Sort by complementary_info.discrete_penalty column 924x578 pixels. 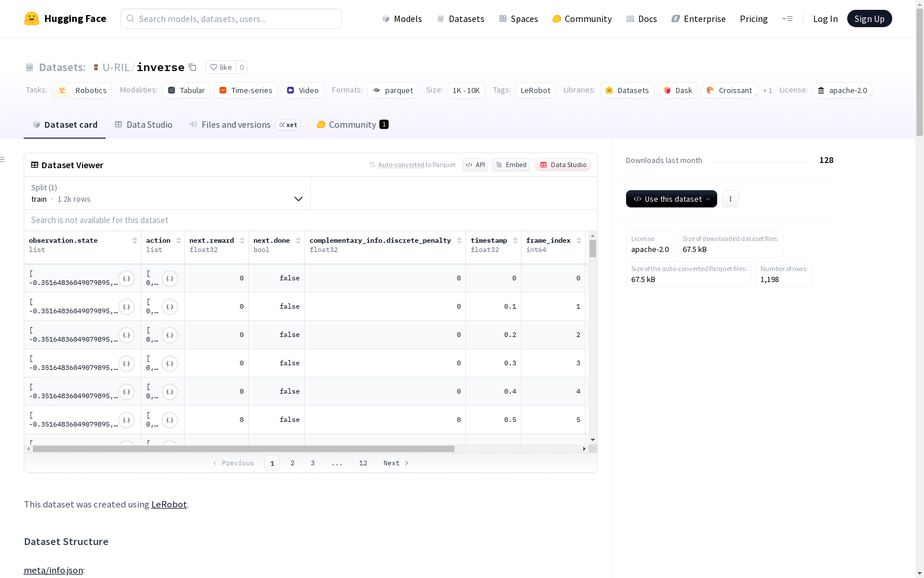(x=459, y=240)
